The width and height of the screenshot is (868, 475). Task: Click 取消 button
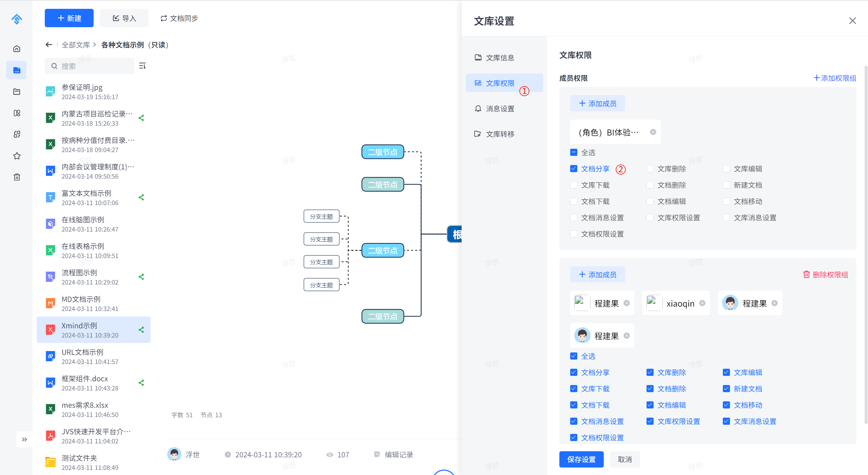[x=625, y=459]
